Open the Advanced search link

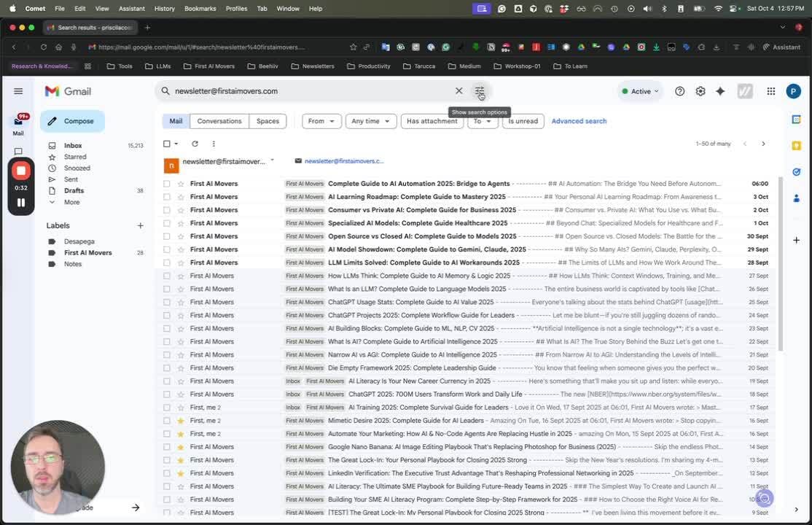pos(579,121)
